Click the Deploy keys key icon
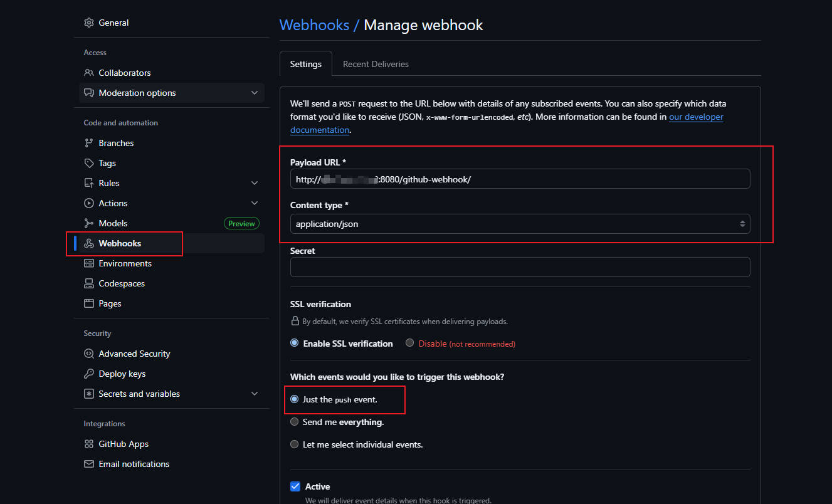 click(89, 374)
